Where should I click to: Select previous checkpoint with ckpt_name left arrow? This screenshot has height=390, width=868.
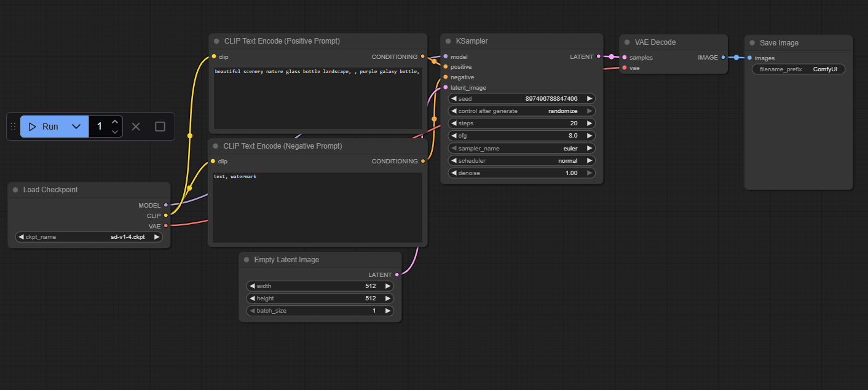21,236
